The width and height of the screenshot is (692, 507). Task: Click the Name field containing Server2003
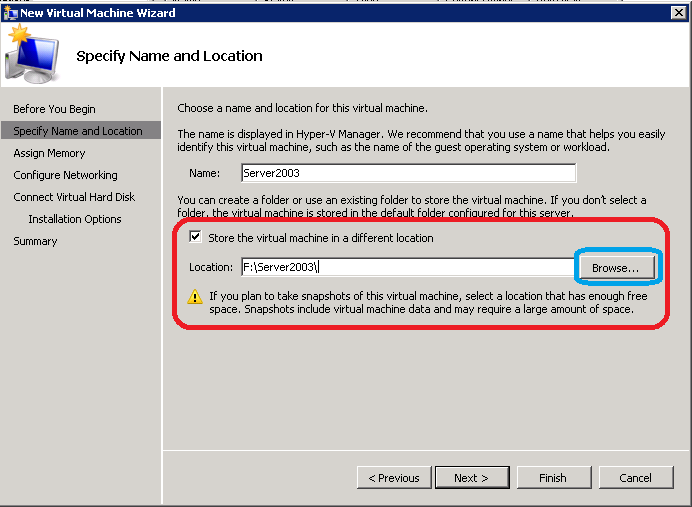tap(408, 173)
